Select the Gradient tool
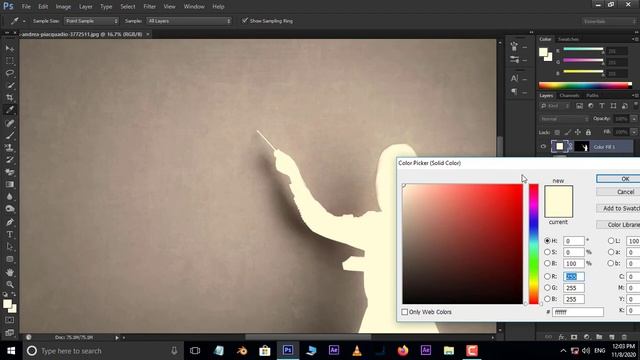The height and width of the screenshot is (360, 640). click(x=10, y=184)
